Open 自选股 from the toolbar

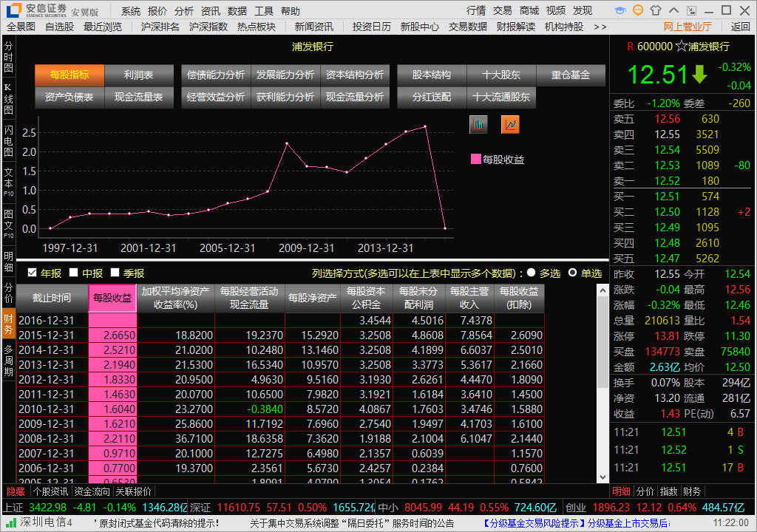[x=59, y=27]
